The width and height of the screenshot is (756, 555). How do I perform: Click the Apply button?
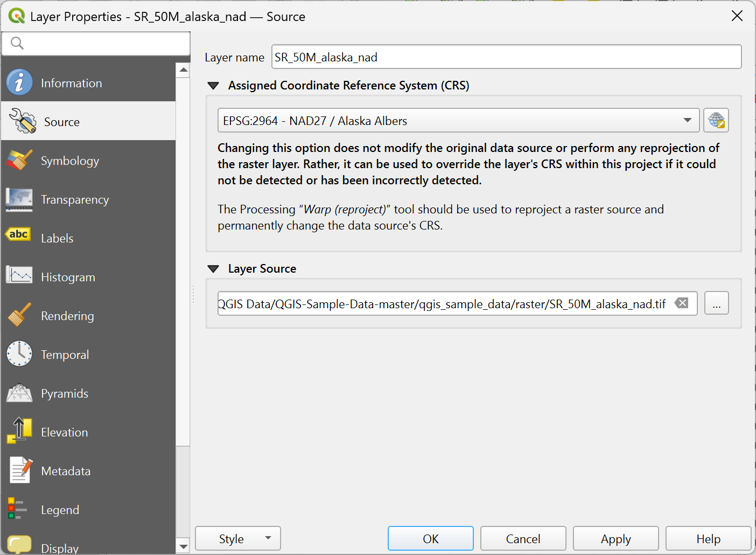click(x=615, y=538)
